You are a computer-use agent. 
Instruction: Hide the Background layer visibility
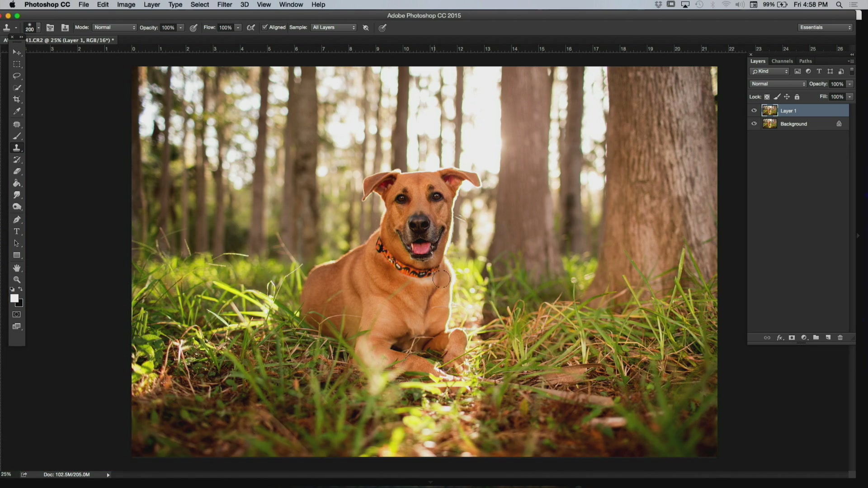[754, 124]
